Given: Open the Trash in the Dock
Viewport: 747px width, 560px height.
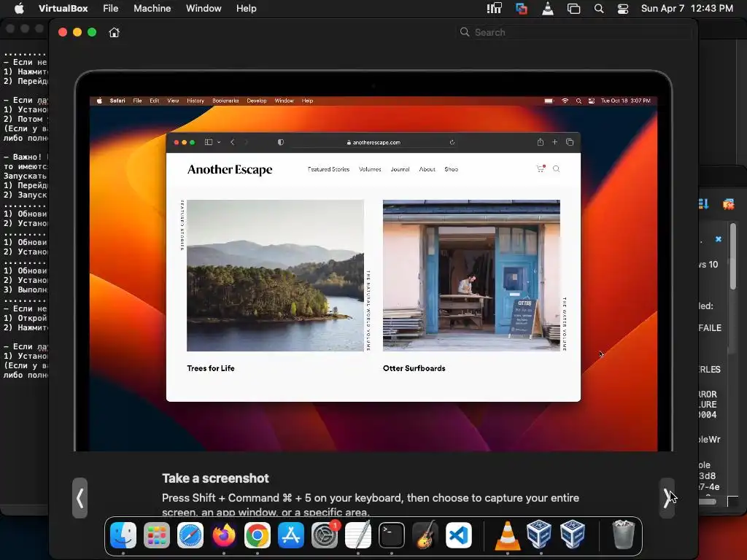Looking at the screenshot, I should [x=623, y=534].
